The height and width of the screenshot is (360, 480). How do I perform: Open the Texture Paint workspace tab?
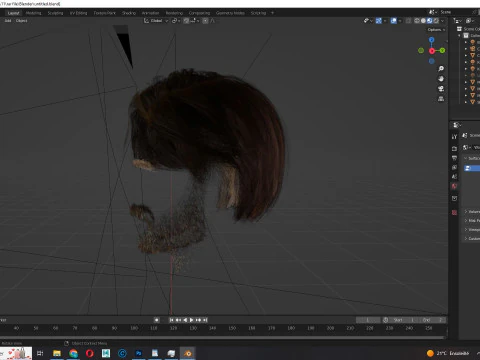[x=105, y=13]
